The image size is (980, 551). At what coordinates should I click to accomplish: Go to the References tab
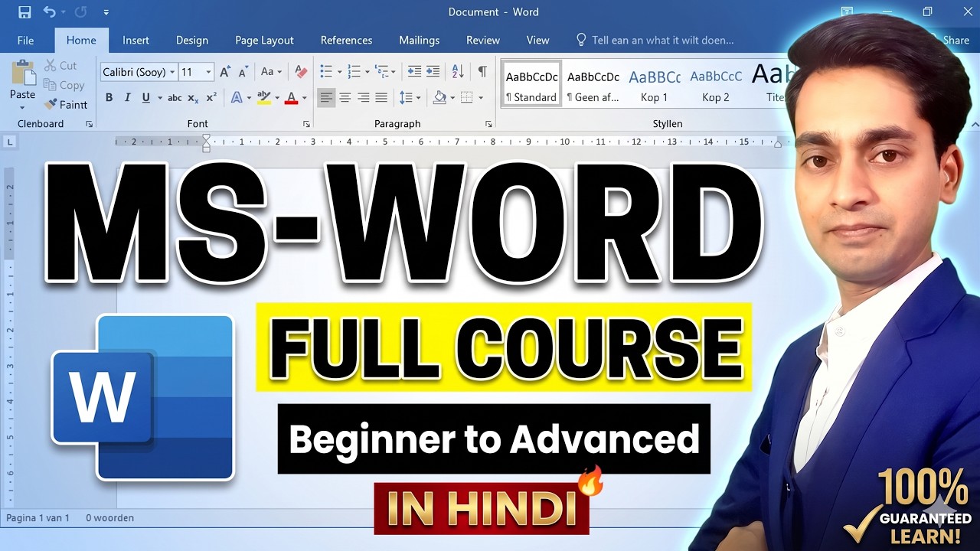pos(346,40)
